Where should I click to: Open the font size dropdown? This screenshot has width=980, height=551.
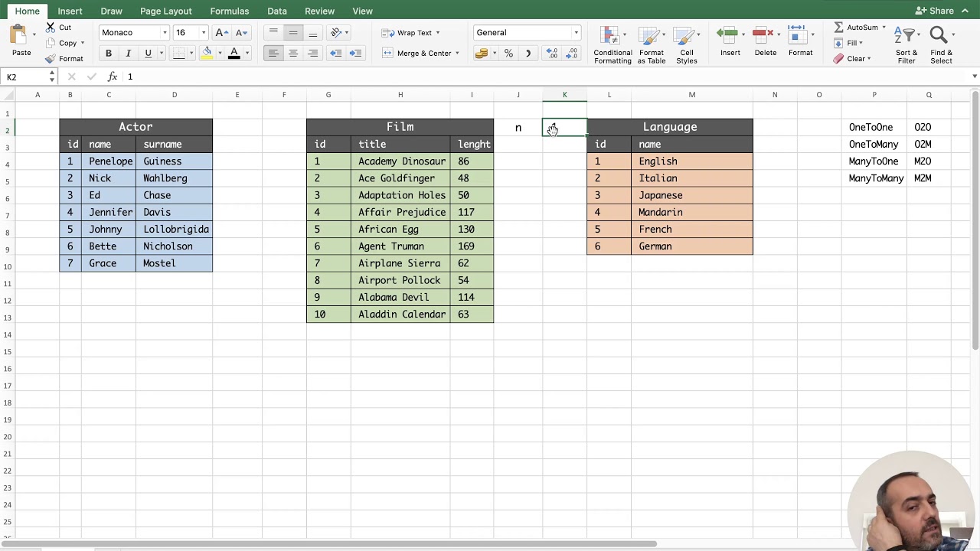tap(204, 33)
